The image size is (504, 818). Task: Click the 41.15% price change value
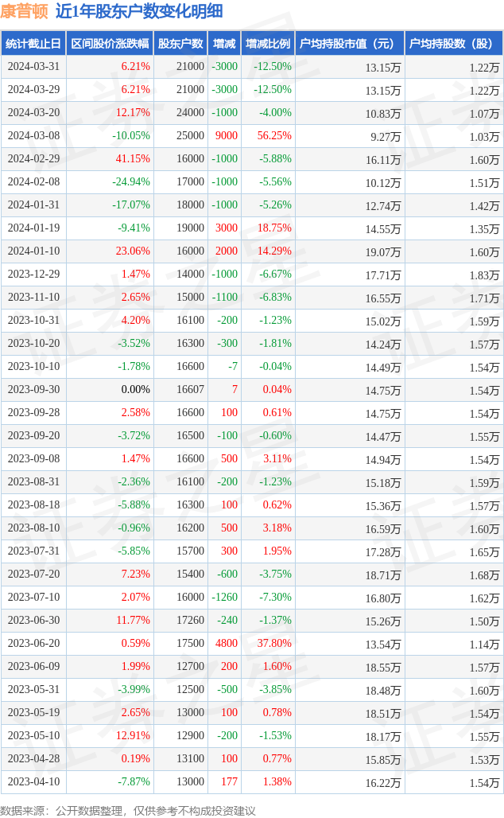pyautogui.click(x=133, y=158)
